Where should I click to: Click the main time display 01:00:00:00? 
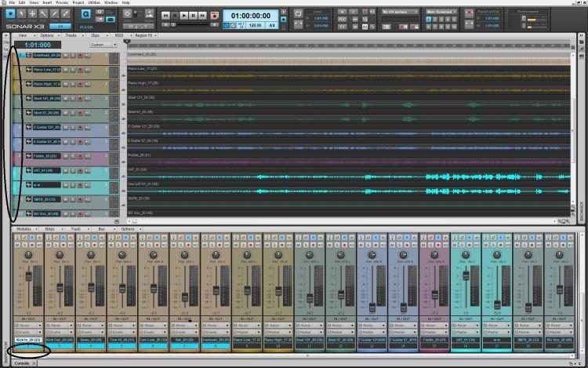click(251, 16)
